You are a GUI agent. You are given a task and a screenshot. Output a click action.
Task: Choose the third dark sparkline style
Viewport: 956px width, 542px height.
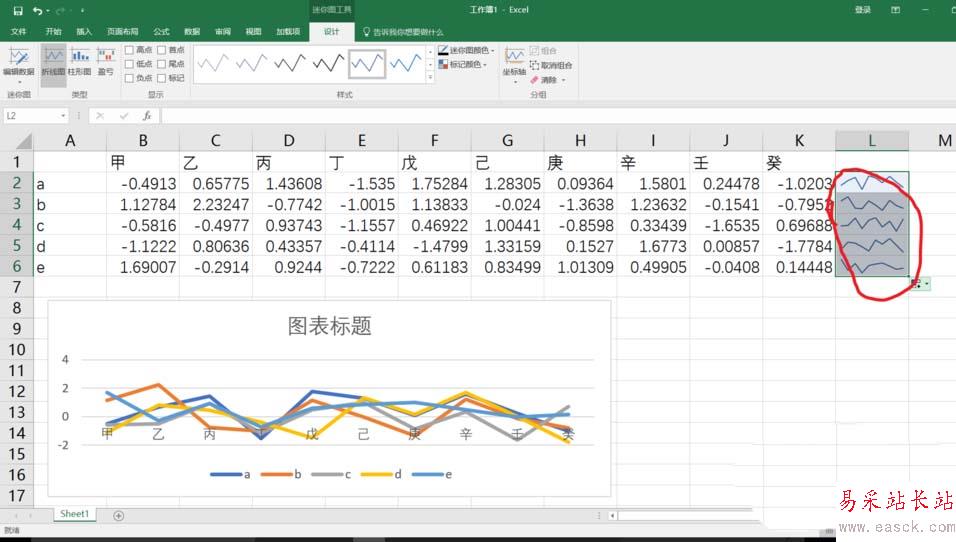(290, 63)
